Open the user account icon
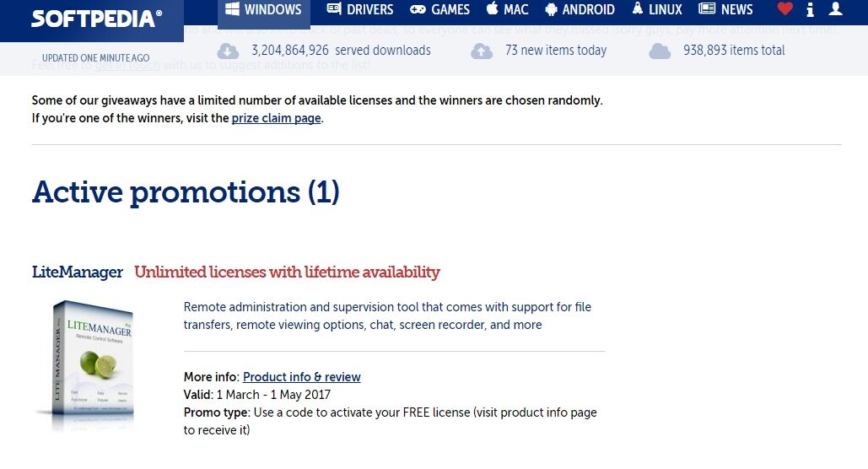 click(835, 9)
